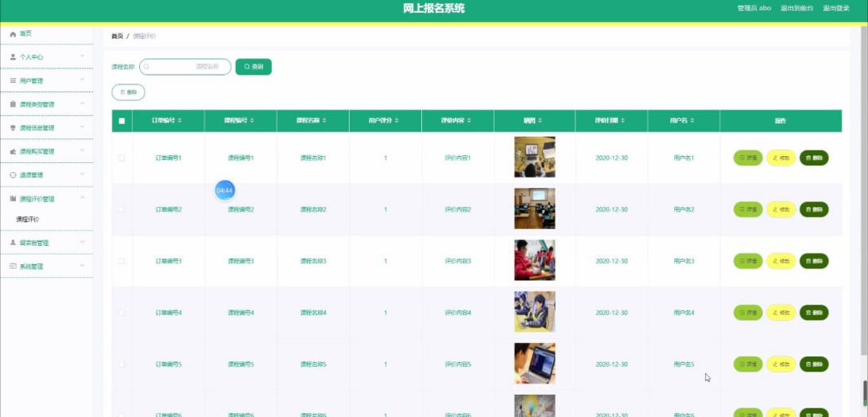Click the sort arrows on 评价内容 column
This screenshot has height=417, width=868.
point(470,121)
